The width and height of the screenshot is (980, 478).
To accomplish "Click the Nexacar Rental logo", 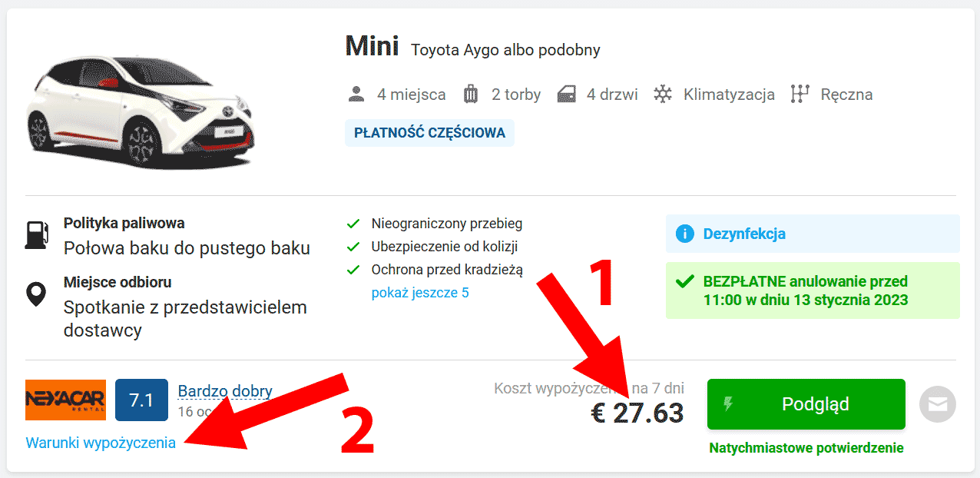I will point(65,400).
